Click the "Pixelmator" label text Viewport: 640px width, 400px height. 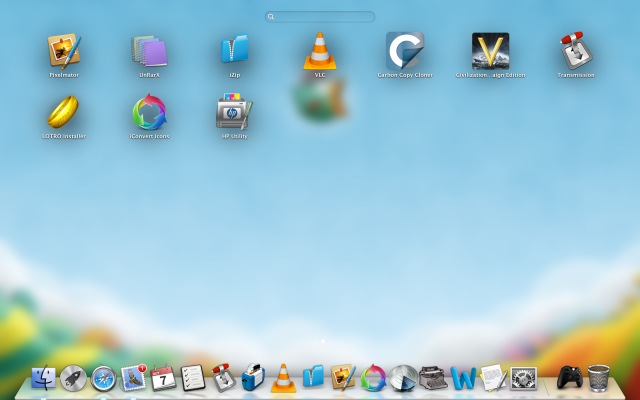point(64,75)
